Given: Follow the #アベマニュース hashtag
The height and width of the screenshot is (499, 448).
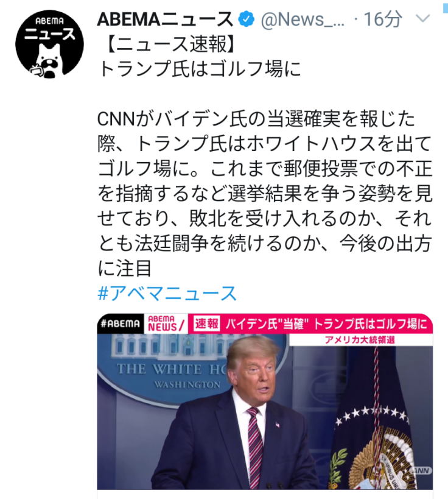Looking at the screenshot, I should pyautogui.click(x=167, y=293).
